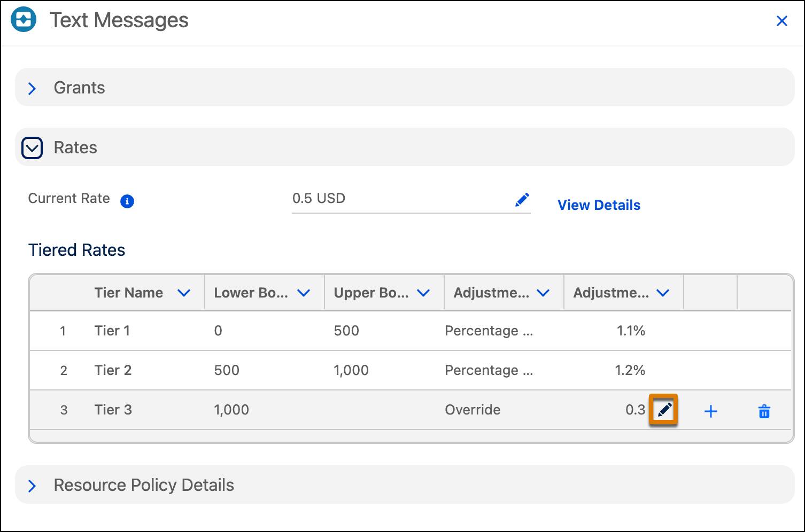Screen dimensions: 805x532
Task: Close the Text Messages panel
Action: (x=781, y=21)
